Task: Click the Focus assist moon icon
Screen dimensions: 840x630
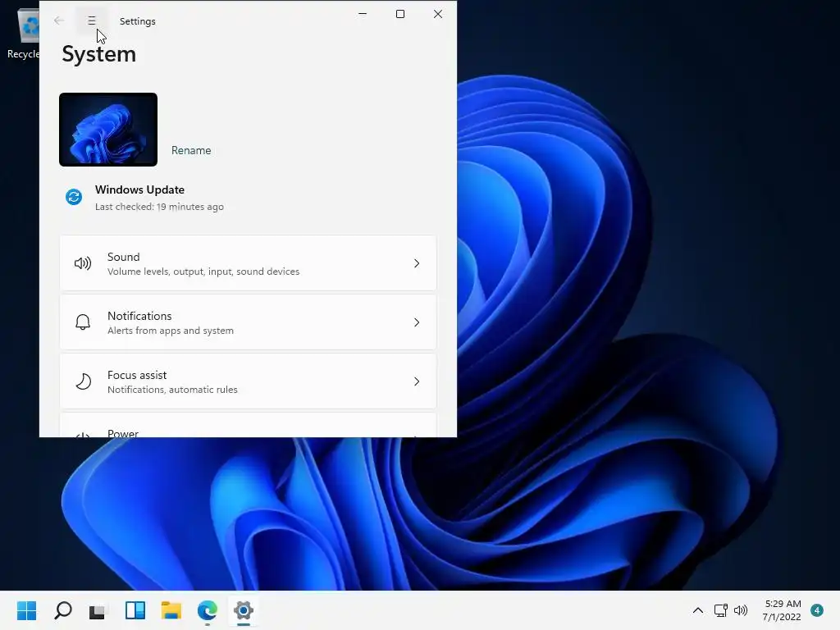Action: point(83,381)
